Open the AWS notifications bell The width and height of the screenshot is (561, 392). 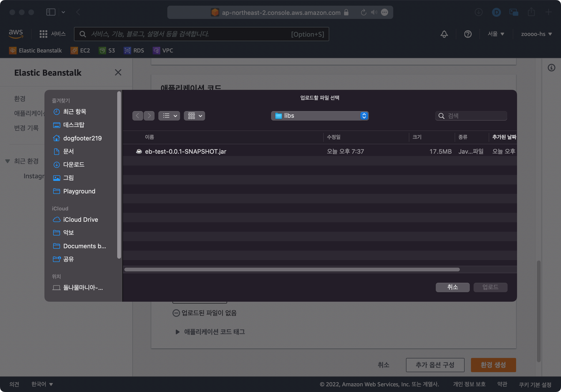444,34
